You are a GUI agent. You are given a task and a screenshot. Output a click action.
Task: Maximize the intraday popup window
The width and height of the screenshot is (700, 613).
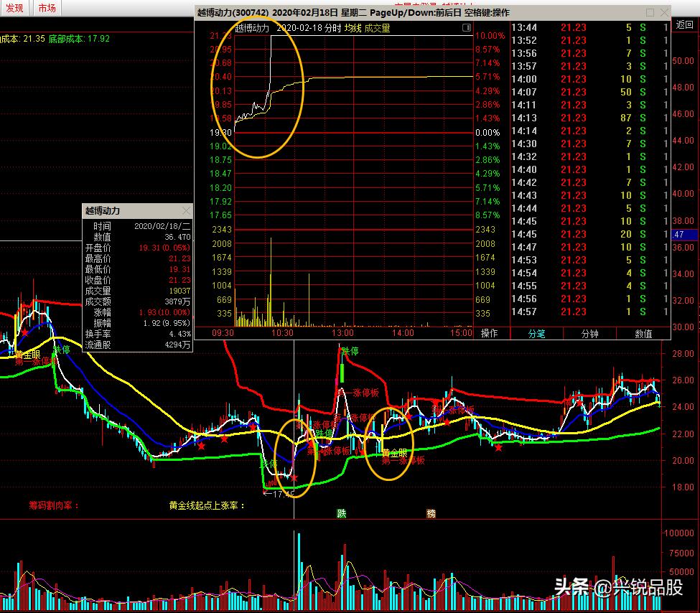click(x=650, y=13)
